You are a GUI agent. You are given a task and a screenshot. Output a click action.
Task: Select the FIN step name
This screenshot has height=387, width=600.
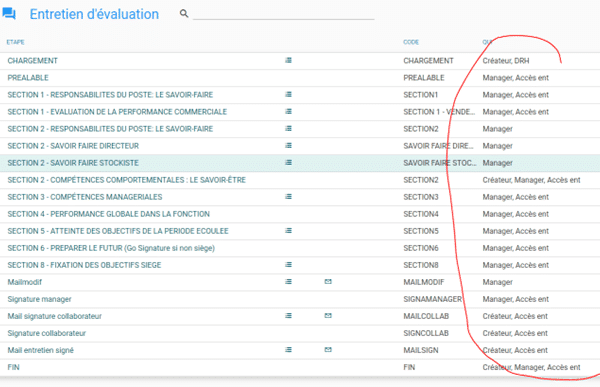tap(13, 367)
